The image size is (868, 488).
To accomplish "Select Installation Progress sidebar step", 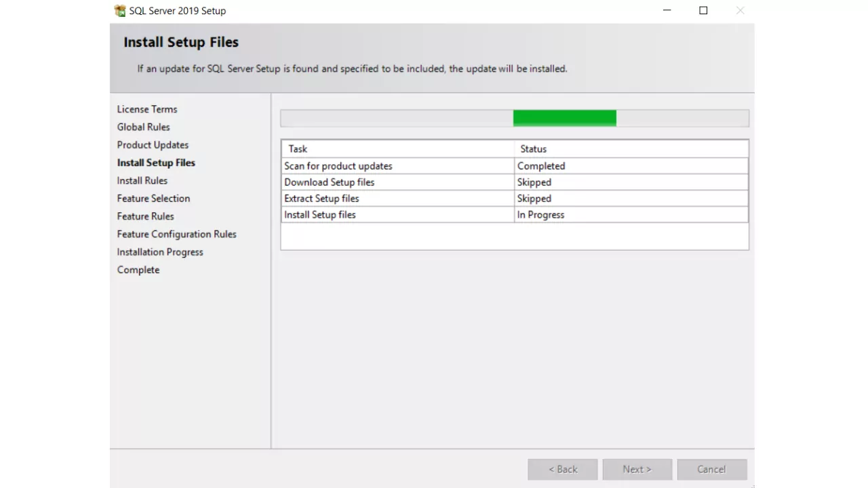I will [160, 252].
